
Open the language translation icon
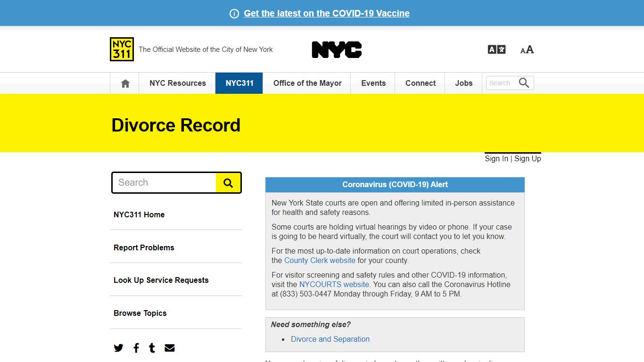coord(496,49)
